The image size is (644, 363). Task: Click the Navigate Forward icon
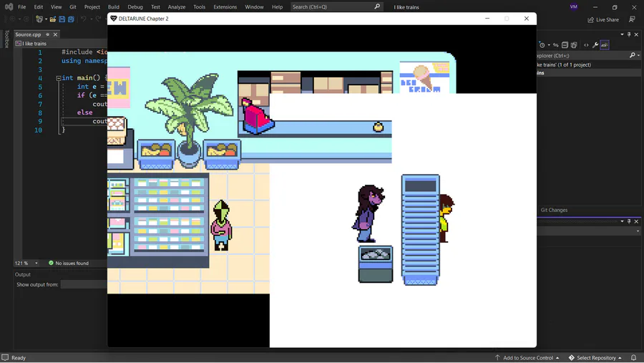(x=26, y=19)
